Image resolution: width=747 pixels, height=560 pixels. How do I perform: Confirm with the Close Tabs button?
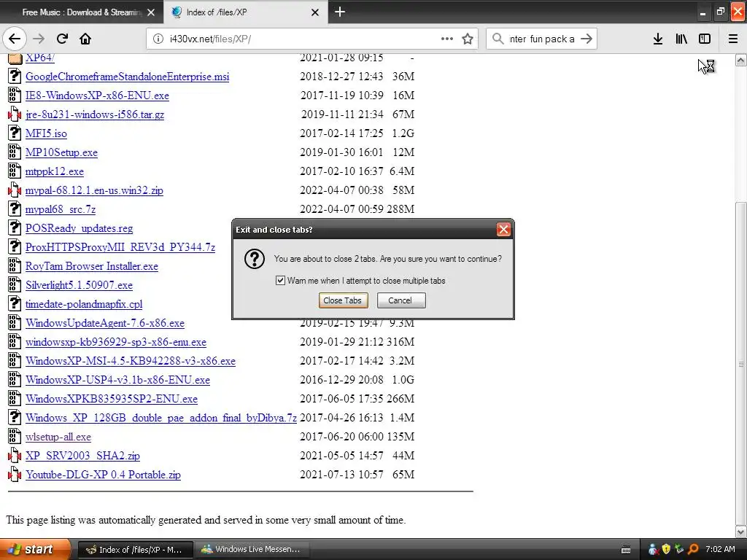pos(343,300)
